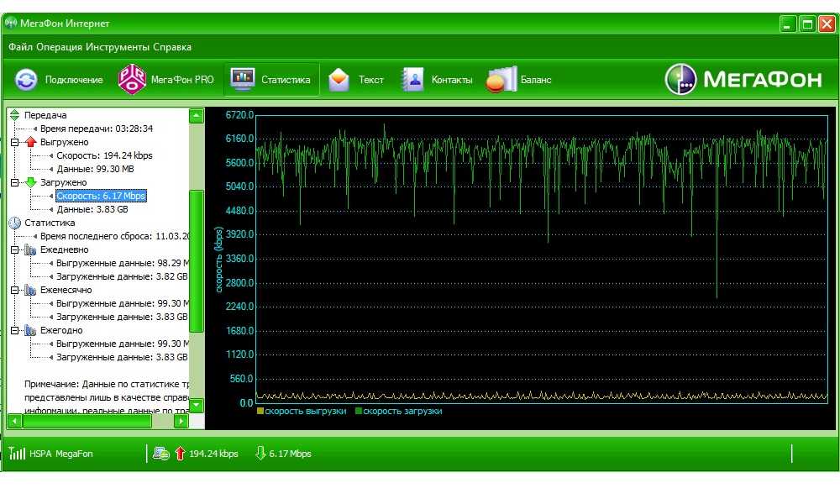Image resolution: width=840 pixels, height=504 pixels.
Task: Open the Баланс coins icon
Action: pos(501,79)
